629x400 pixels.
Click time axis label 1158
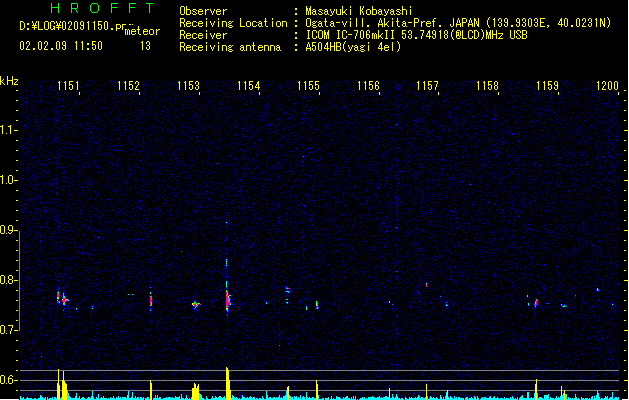(x=487, y=86)
